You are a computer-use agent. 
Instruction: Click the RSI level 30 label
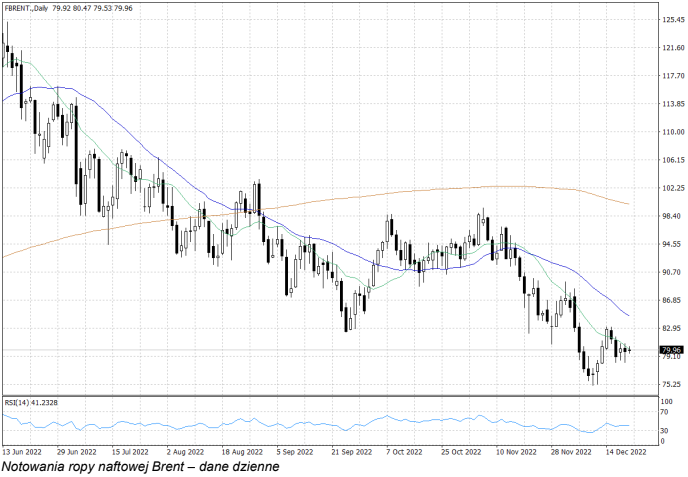click(x=664, y=431)
